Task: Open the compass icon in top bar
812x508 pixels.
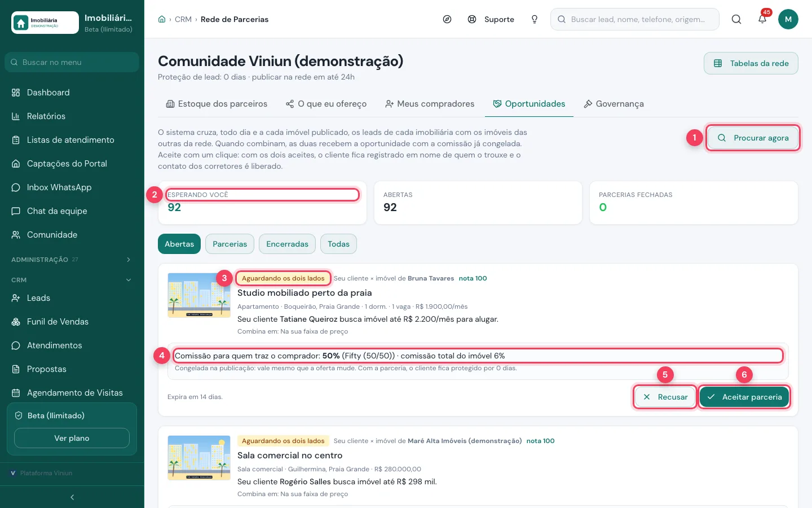Action: pos(447,19)
